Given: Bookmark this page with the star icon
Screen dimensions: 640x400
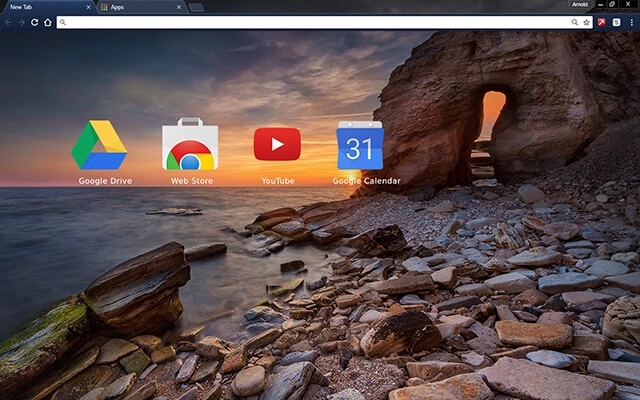Looking at the screenshot, I should point(587,22).
